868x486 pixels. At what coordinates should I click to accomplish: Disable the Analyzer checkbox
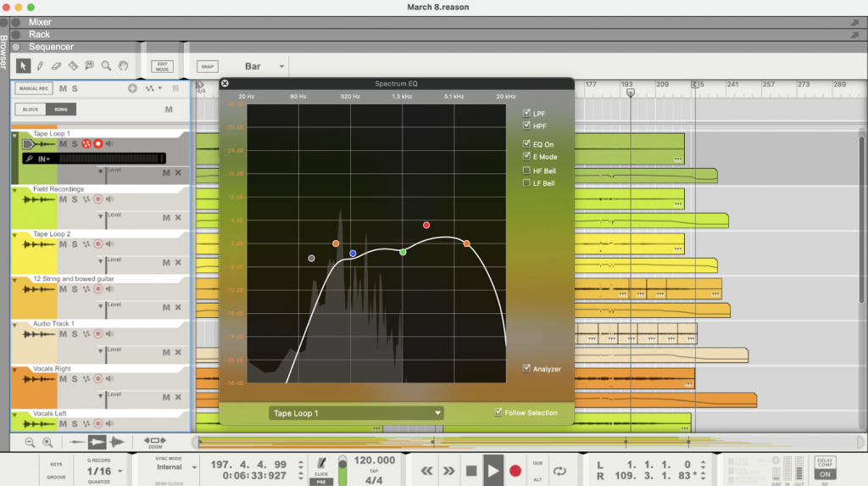coord(526,369)
